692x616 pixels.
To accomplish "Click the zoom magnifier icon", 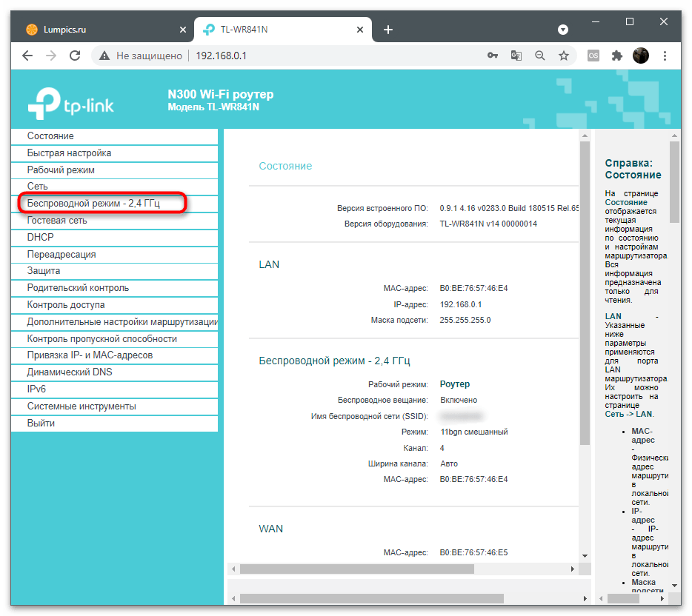I will click(539, 56).
